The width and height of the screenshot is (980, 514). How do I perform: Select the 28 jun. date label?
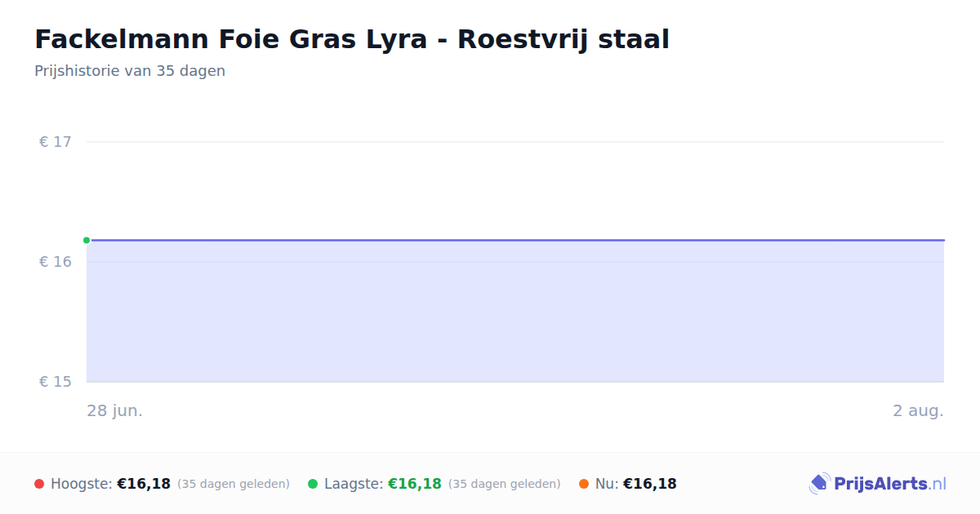pyautogui.click(x=115, y=410)
